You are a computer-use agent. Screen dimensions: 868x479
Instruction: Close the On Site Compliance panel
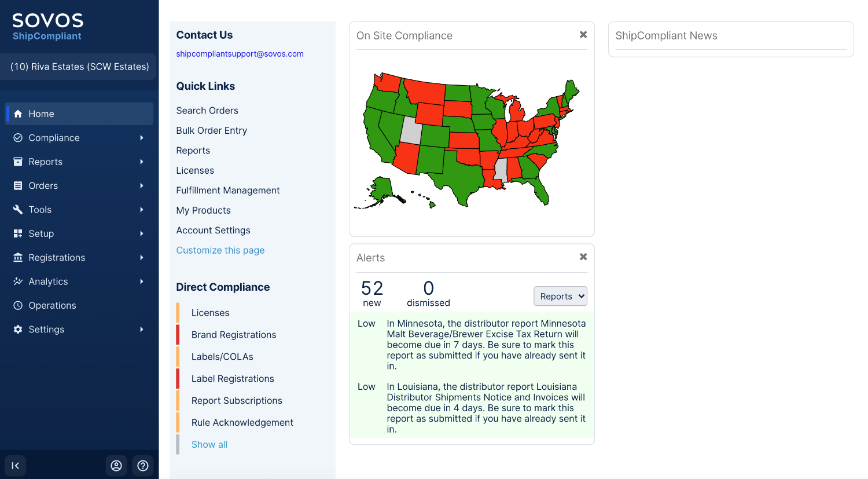pyautogui.click(x=583, y=35)
